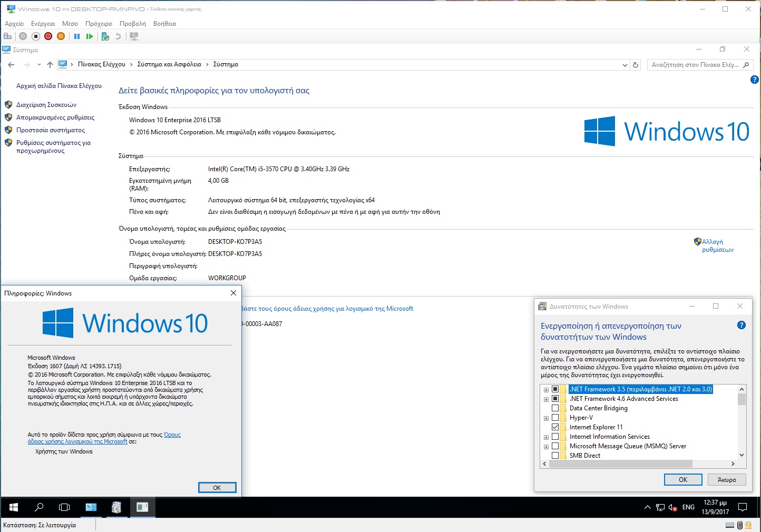Click the Checkpoint toolbar icon
The width and height of the screenshot is (761, 532).
(x=105, y=36)
